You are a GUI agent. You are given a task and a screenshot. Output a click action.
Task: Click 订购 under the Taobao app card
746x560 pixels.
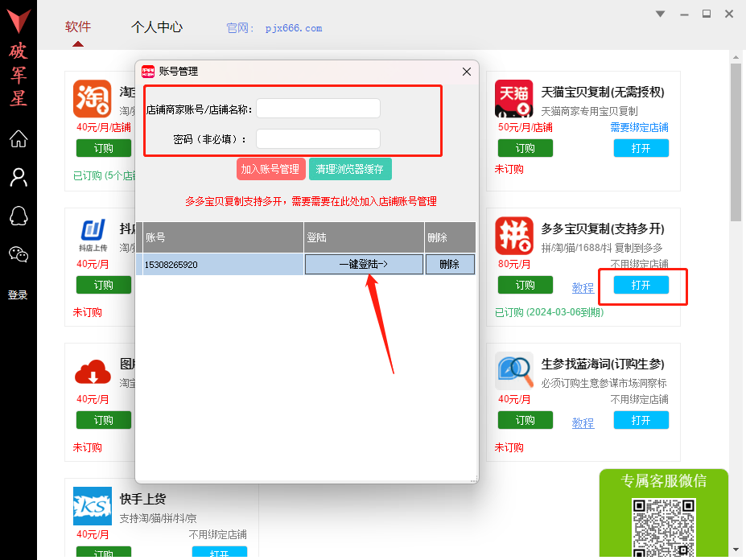click(x=104, y=148)
